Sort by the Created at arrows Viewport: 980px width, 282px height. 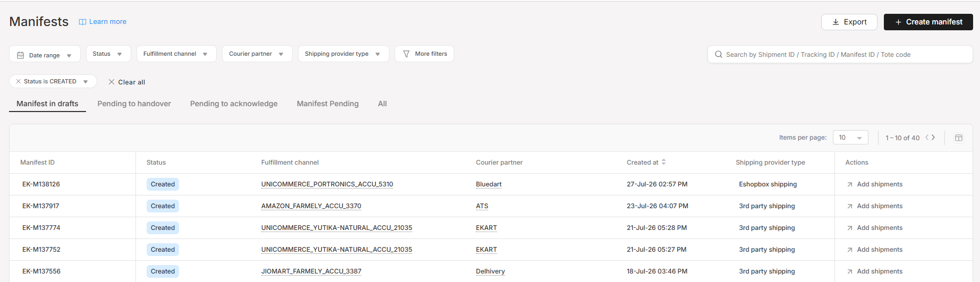(663, 162)
